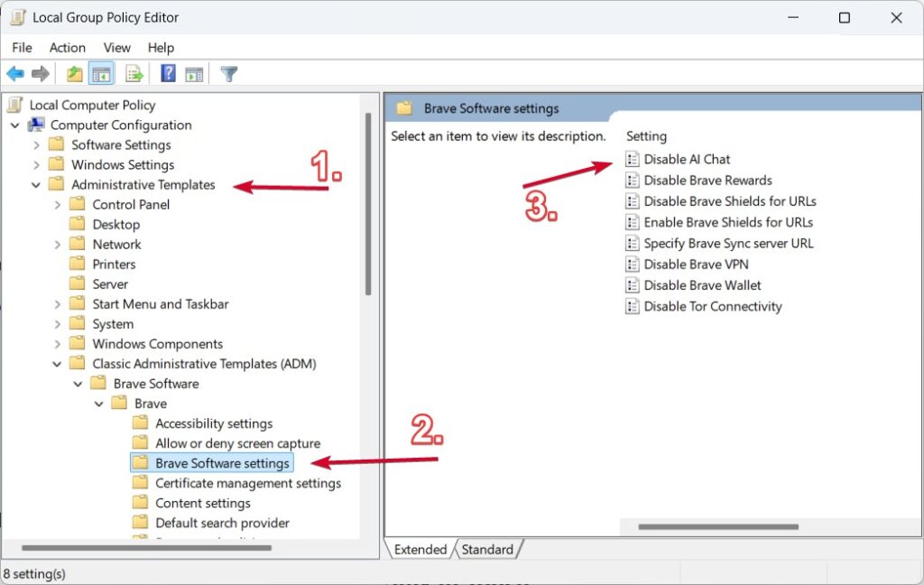Image resolution: width=924 pixels, height=585 pixels.
Task: Switch to the Extended tab
Action: [x=420, y=549]
